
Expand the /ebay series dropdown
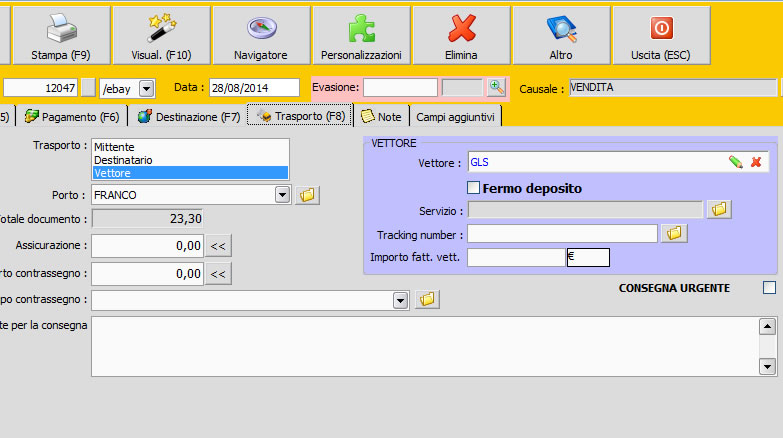point(146,89)
